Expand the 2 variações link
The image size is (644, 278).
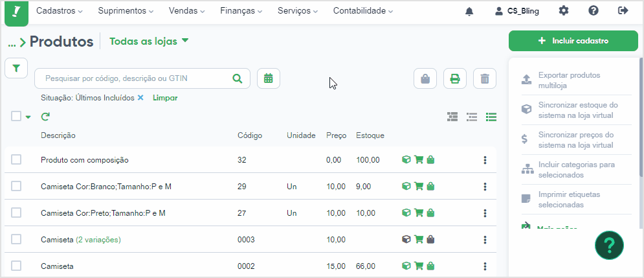[98, 240]
